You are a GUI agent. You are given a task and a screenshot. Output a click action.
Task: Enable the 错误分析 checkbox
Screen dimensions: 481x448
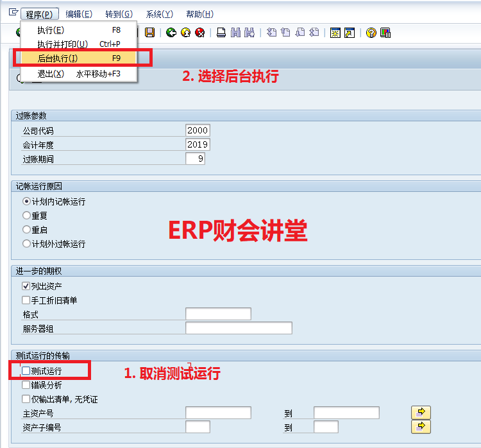coord(26,385)
